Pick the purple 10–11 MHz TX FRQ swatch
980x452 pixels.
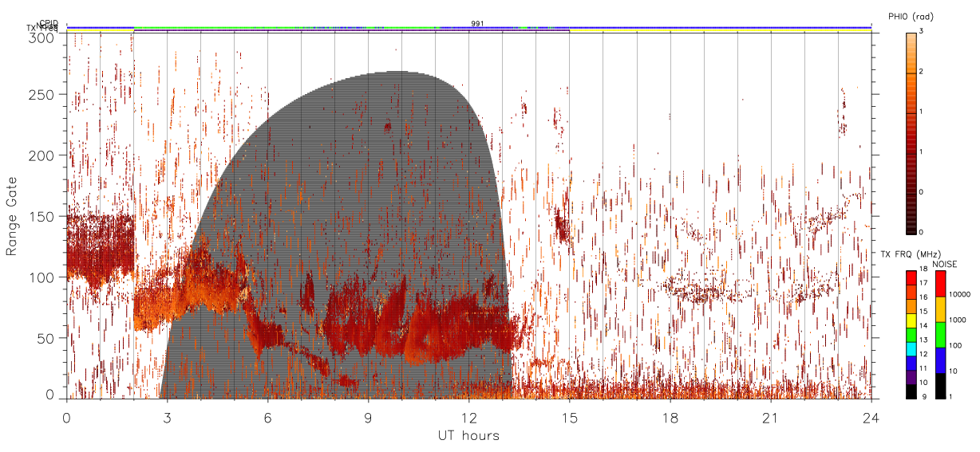coord(911,376)
